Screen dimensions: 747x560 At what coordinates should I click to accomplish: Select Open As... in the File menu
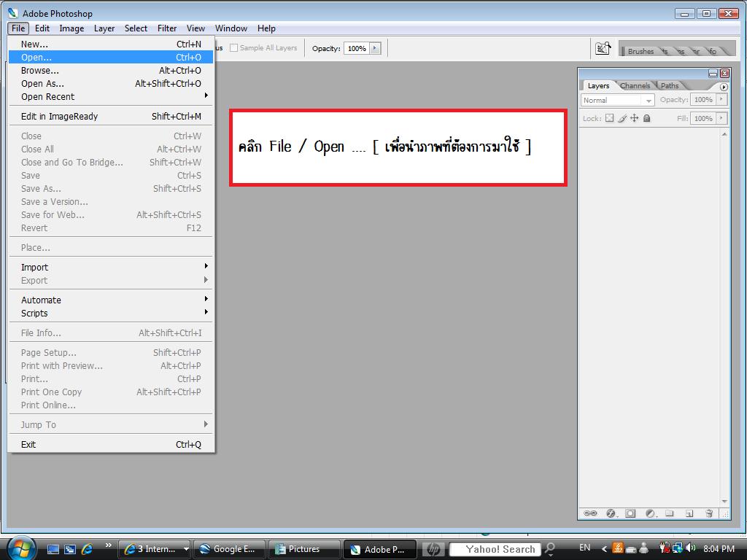coord(111,83)
